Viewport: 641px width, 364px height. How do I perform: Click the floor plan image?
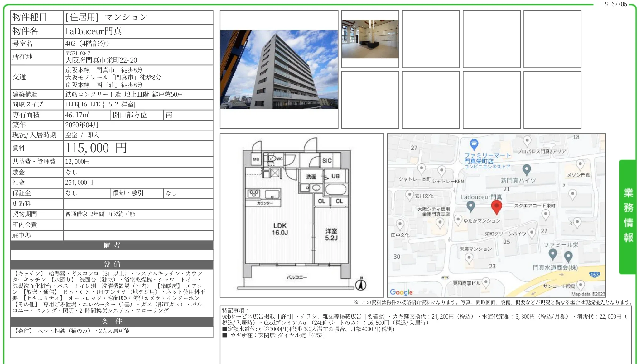click(x=301, y=215)
